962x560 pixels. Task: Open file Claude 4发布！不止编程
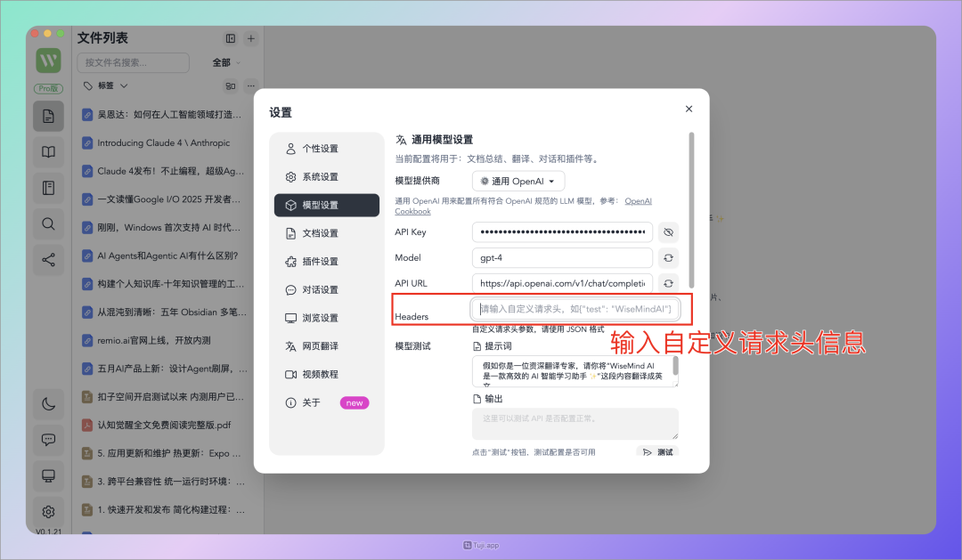click(x=165, y=171)
